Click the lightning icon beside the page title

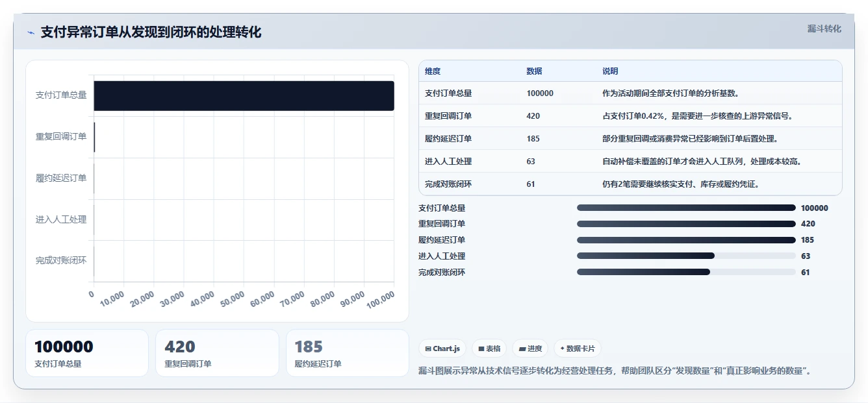[x=31, y=32]
